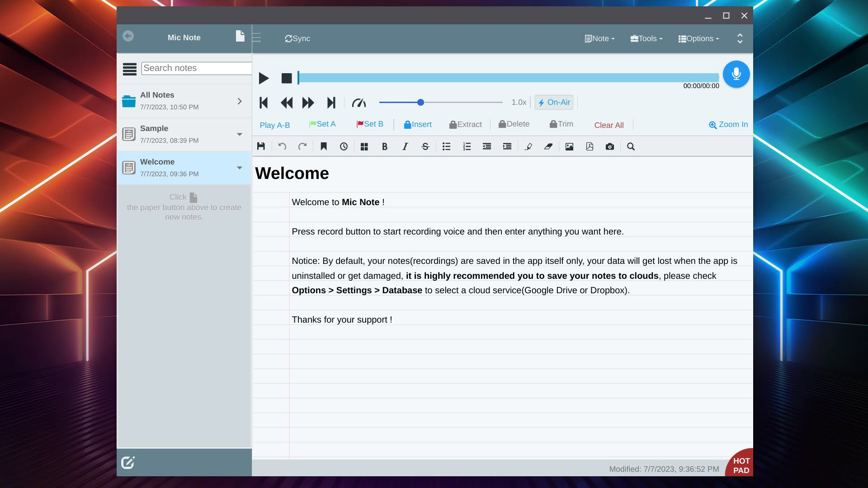Open the Tools menu
Screen dimensions: 868x488
click(x=646, y=39)
